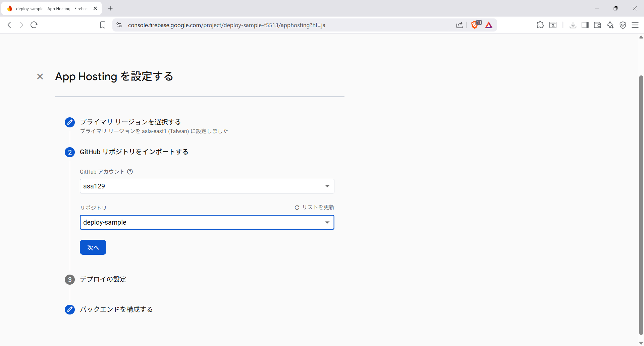
Task: Reload the Firebase console page
Action: click(x=34, y=25)
